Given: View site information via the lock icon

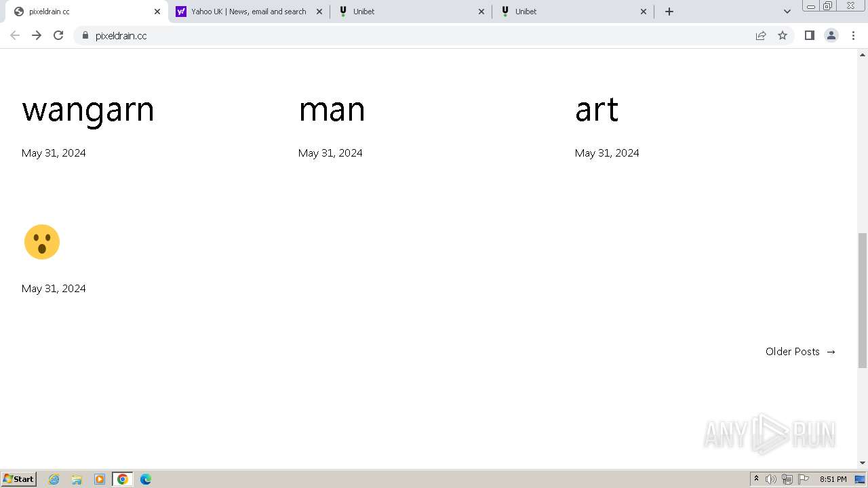Looking at the screenshot, I should pyautogui.click(x=85, y=35).
